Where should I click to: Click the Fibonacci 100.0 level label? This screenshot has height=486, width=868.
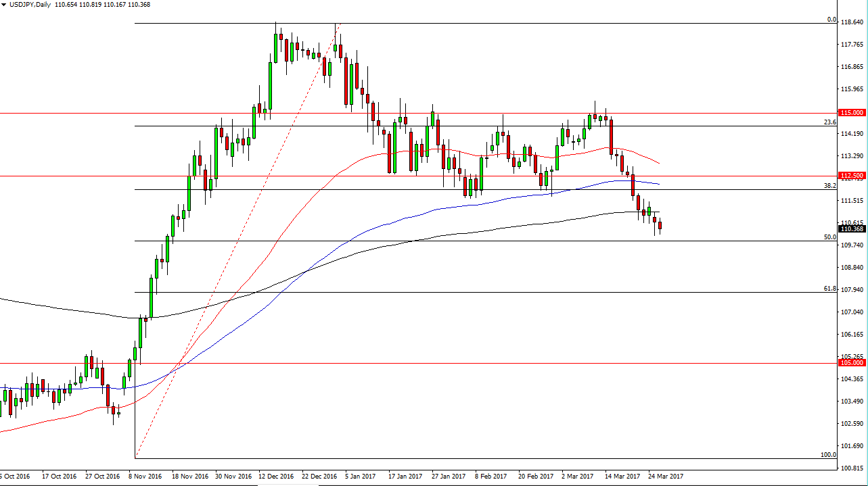(x=828, y=455)
